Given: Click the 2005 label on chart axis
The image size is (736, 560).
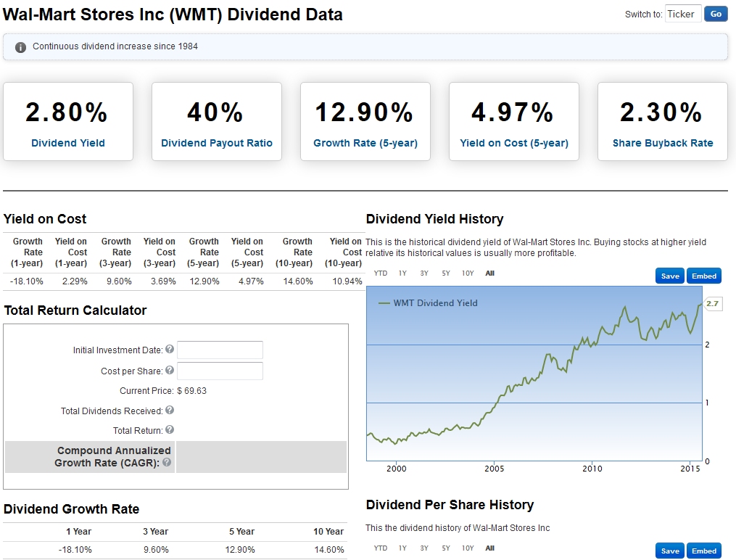Looking at the screenshot, I should point(495,469).
